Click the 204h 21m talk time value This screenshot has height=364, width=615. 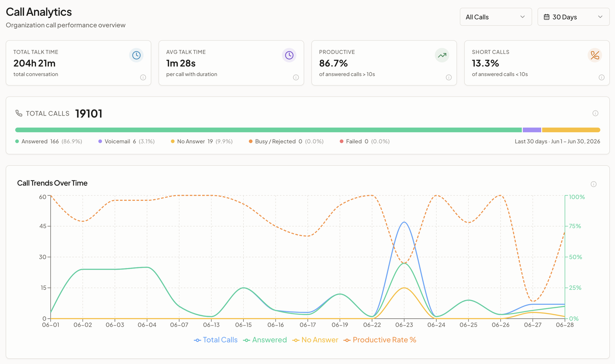(x=35, y=63)
